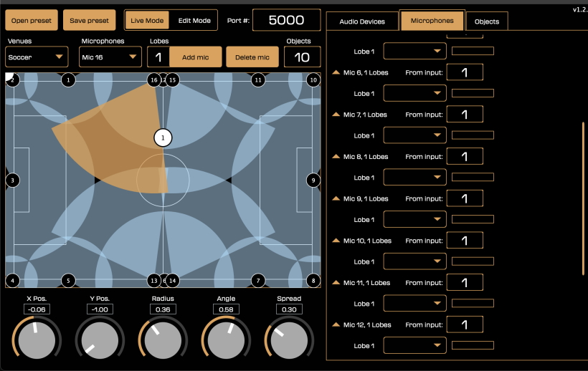
Task: Select microphone marker 8 at bottom-right corner
Action: pyautogui.click(x=313, y=280)
